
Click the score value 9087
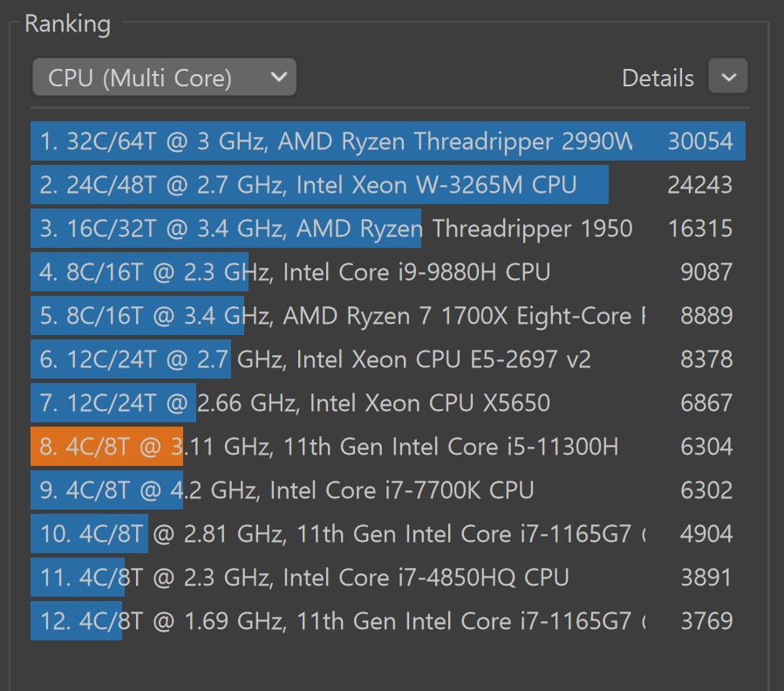tap(706, 272)
